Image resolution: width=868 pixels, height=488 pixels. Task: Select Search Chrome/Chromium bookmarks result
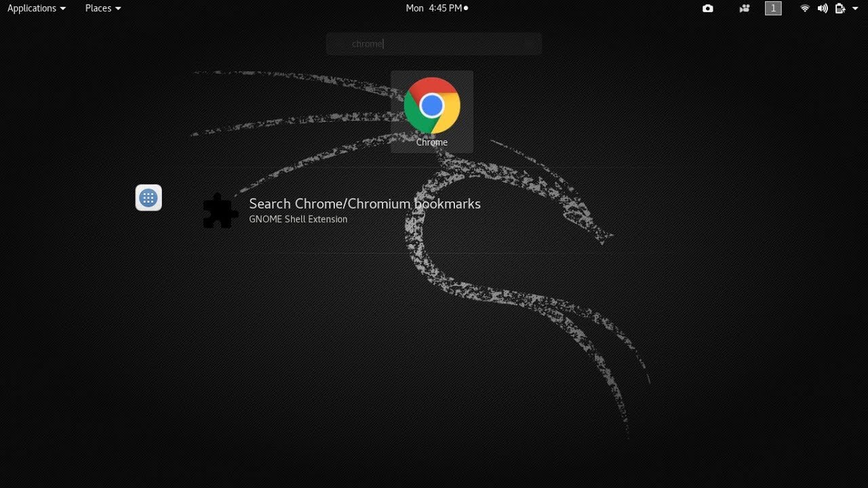tap(365, 203)
